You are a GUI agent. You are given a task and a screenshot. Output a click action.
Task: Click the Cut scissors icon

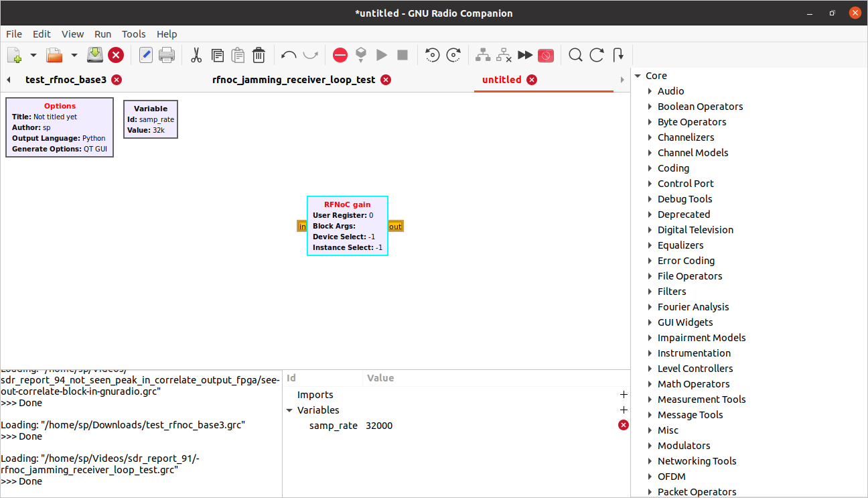pos(196,55)
